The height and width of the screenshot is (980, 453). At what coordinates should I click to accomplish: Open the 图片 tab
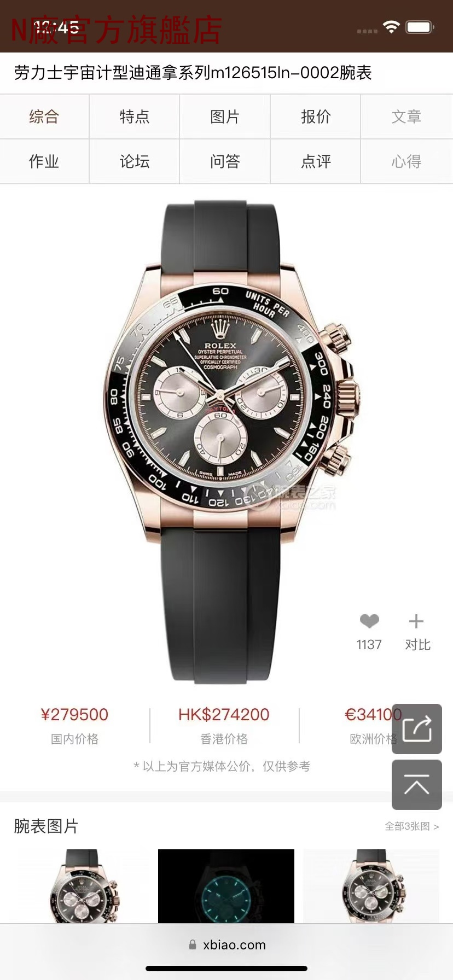(225, 116)
